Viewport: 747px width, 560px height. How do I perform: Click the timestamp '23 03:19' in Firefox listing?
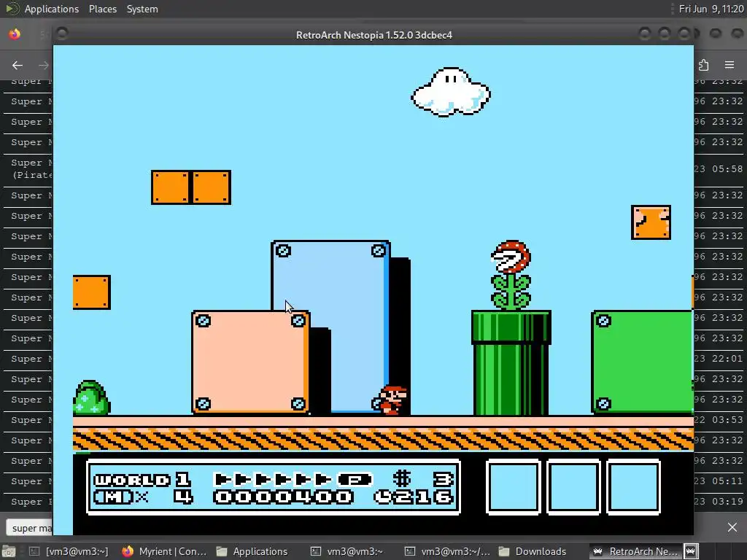point(719,502)
